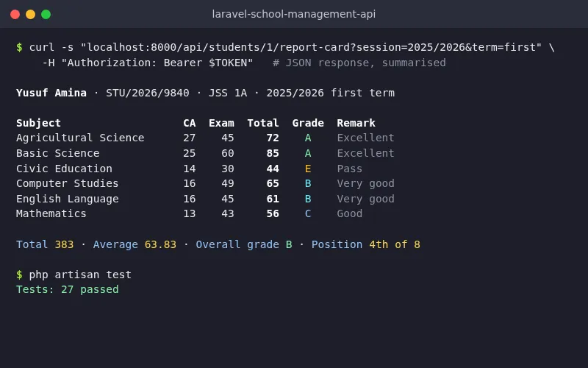Click Civic Education CA score 14
The height and width of the screenshot is (368, 588).
point(190,169)
